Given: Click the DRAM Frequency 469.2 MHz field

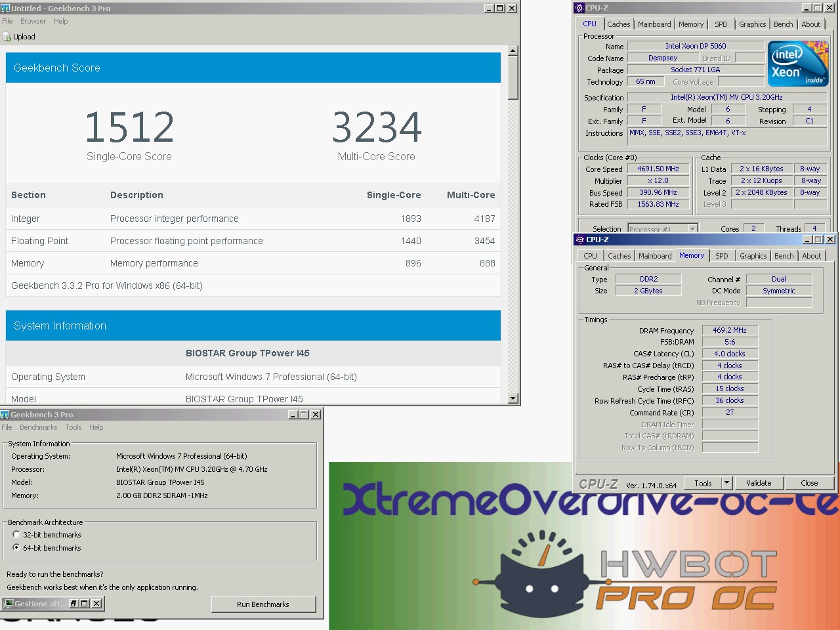Looking at the screenshot, I should pyautogui.click(x=730, y=330).
